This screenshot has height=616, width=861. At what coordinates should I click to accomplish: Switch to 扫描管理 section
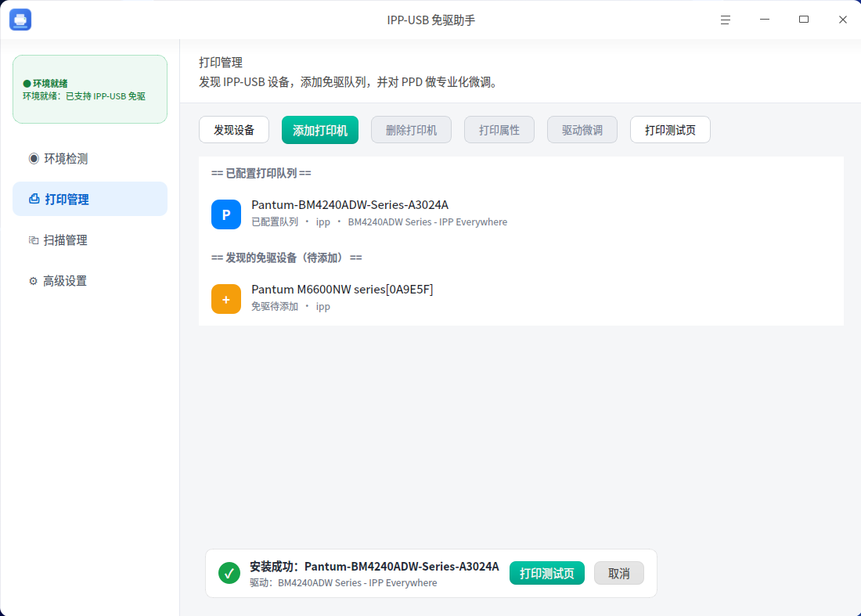tap(90, 240)
